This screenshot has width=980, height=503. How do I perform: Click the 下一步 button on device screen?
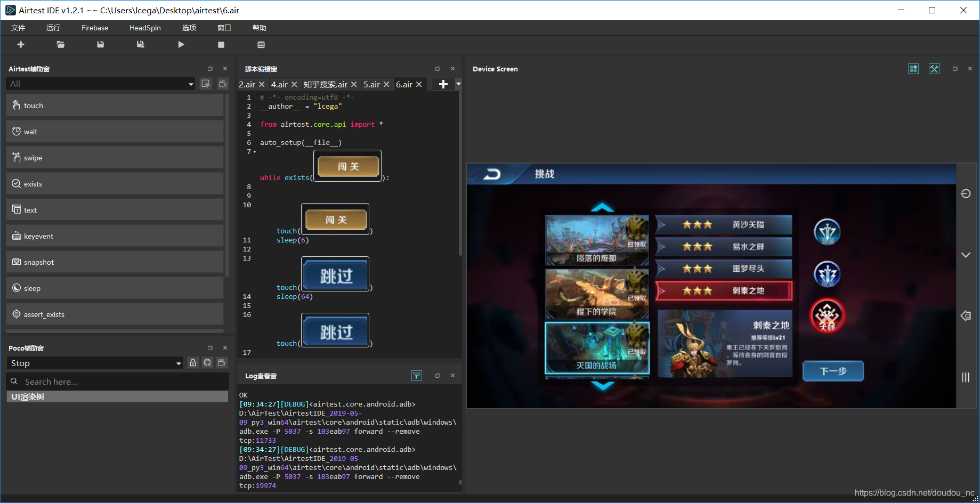(x=833, y=371)
